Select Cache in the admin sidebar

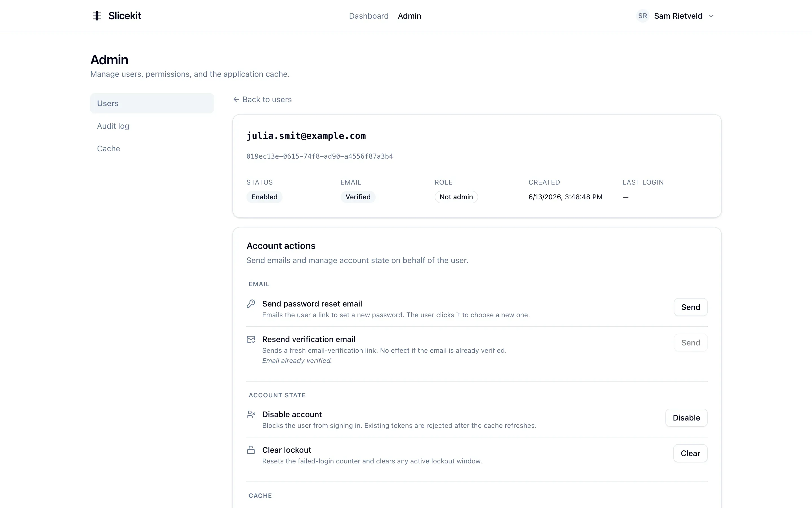[152, 148]
